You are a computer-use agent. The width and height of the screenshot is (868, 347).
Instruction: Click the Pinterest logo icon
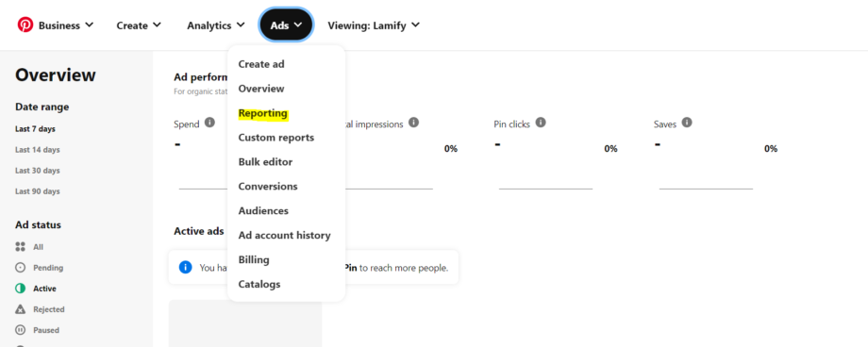tap(25, 25)
